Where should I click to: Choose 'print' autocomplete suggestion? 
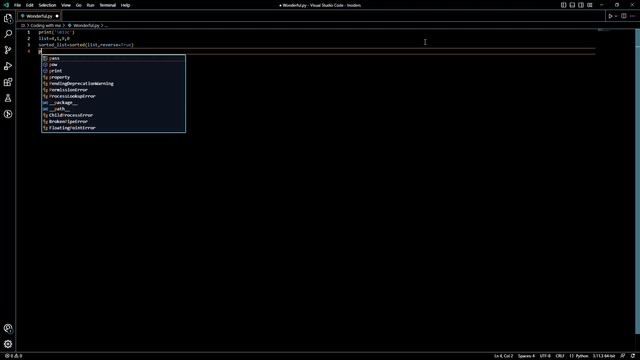(x=113, y=71)
